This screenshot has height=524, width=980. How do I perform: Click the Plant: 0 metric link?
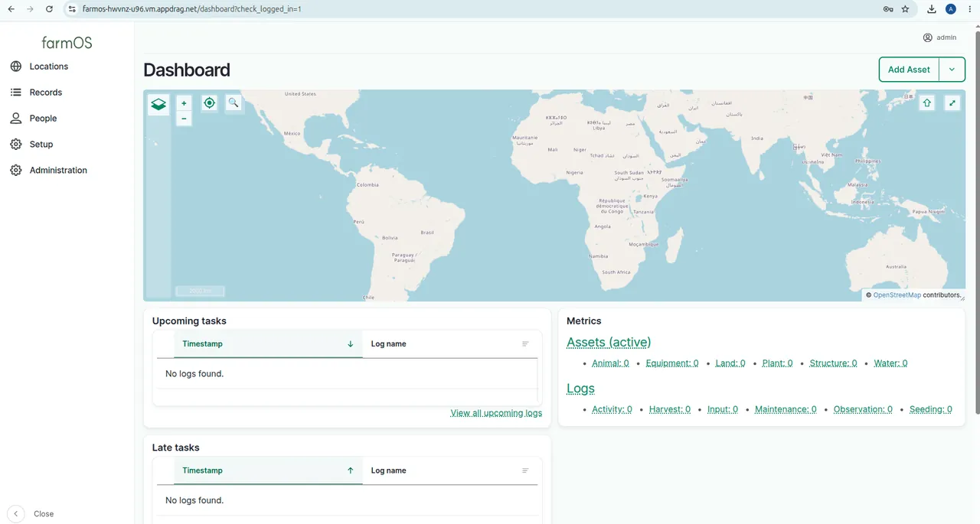coord(777,363)
